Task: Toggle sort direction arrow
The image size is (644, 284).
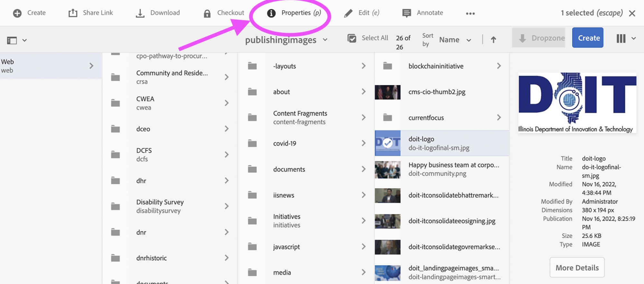Action: pos(493,40)
